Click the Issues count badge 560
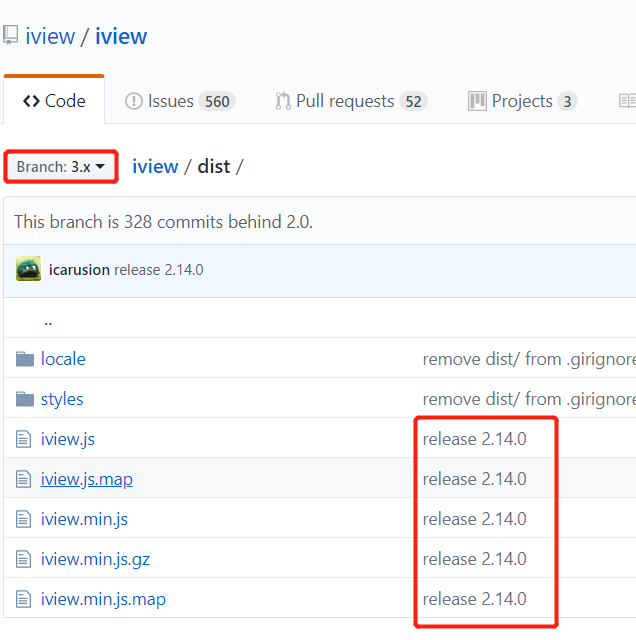This screenshot has height=640, width=636. [217, 102]
